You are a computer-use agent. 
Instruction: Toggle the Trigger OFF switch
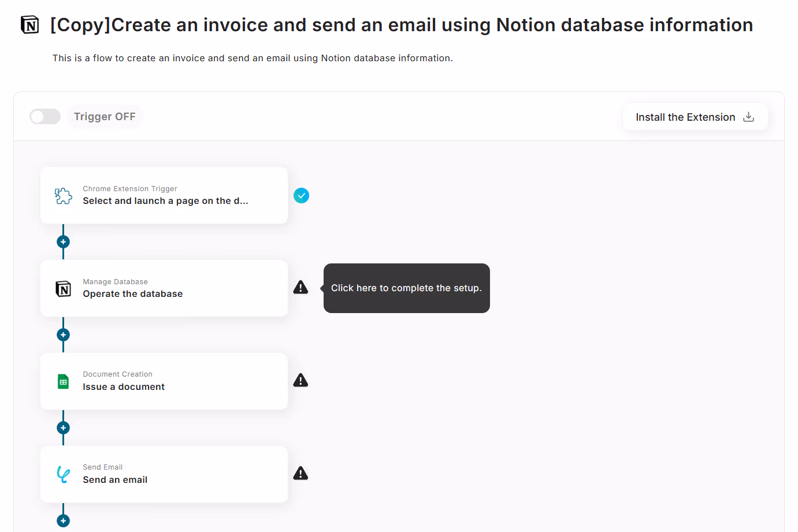45,117
